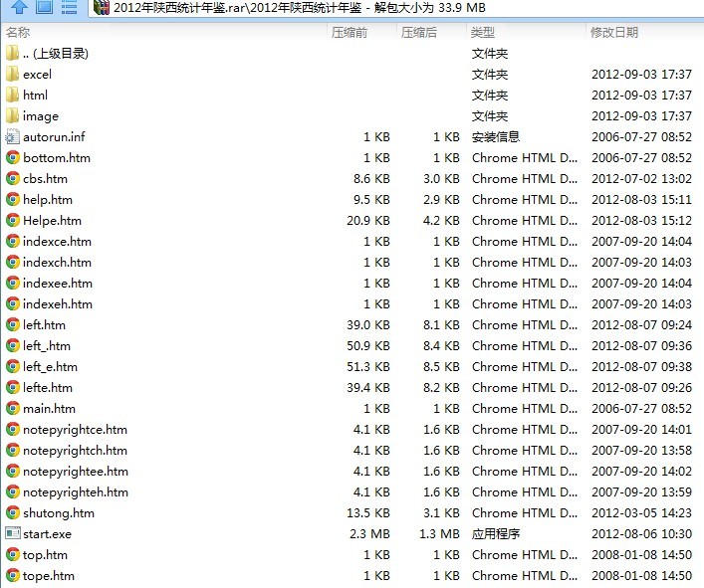Switch to list view via the bulleted-list icon
This screenshot has width=704, height=588.
coord(69,7)
